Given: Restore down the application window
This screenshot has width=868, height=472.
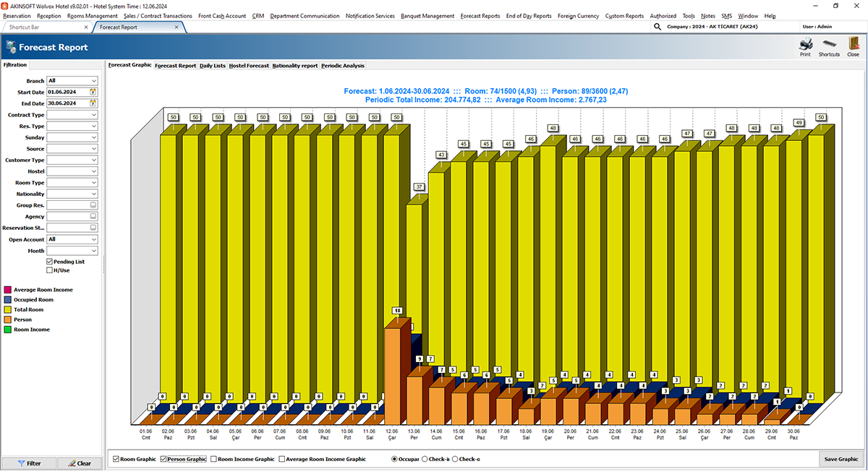Looking at the screenshot, I should tap(836, 5).
